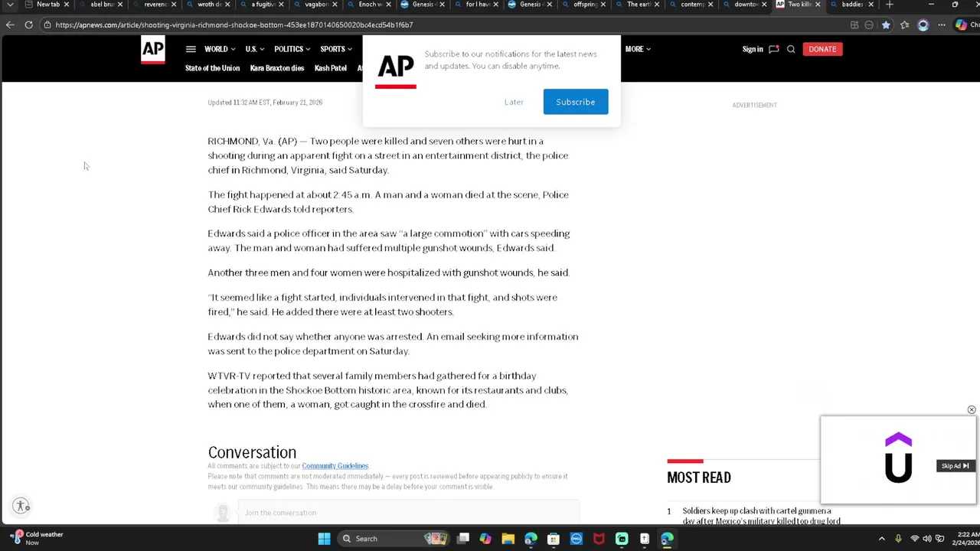Expand the MORE menu
Image resolution: width=980 pixels, height=551 pixels.
click(638, 49)
